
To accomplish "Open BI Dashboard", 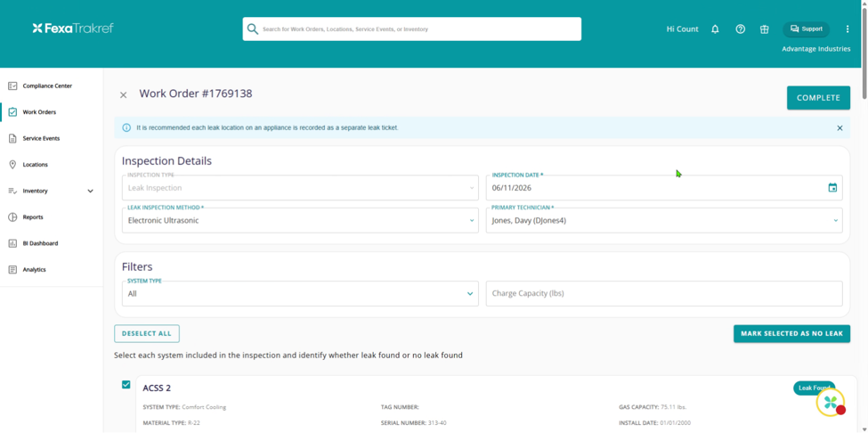I will pyautogui.click(x=40, y=243).
